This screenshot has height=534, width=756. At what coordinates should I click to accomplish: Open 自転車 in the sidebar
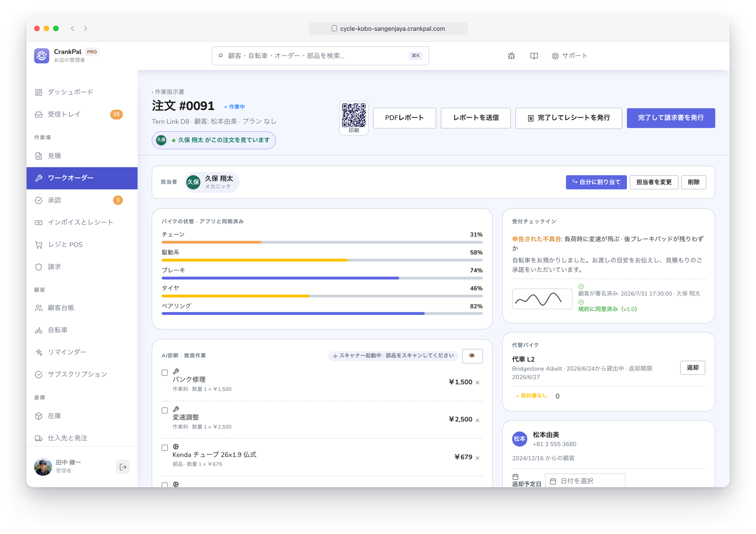(x=82, y=330)
